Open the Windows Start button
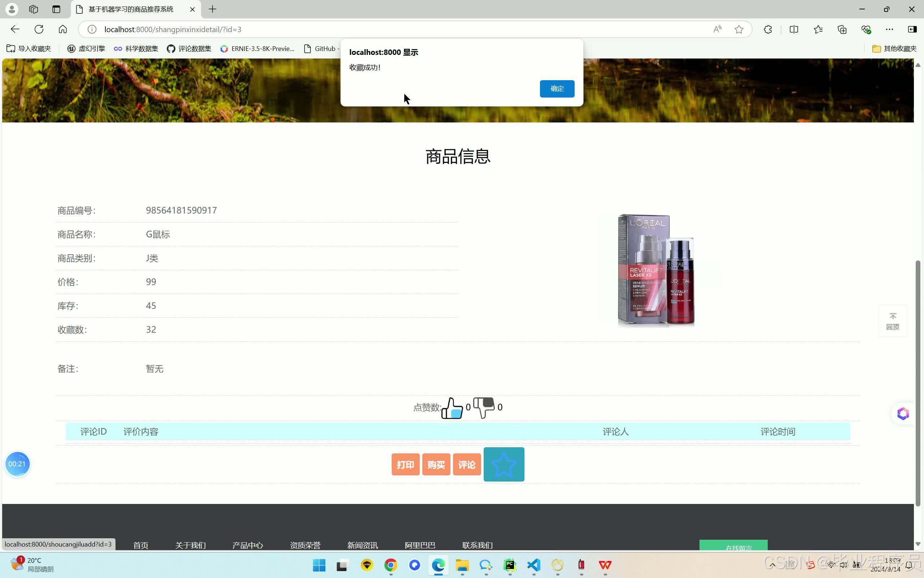 319,565
